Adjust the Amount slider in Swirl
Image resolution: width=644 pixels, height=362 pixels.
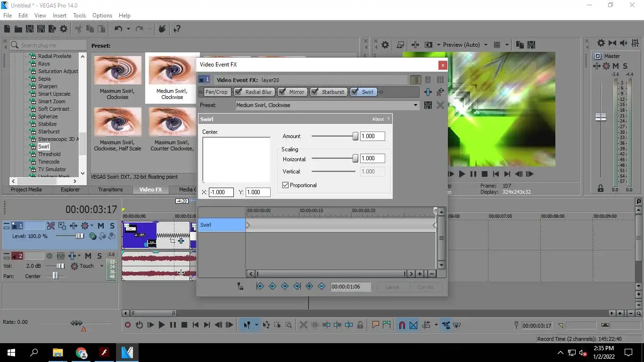355,136
